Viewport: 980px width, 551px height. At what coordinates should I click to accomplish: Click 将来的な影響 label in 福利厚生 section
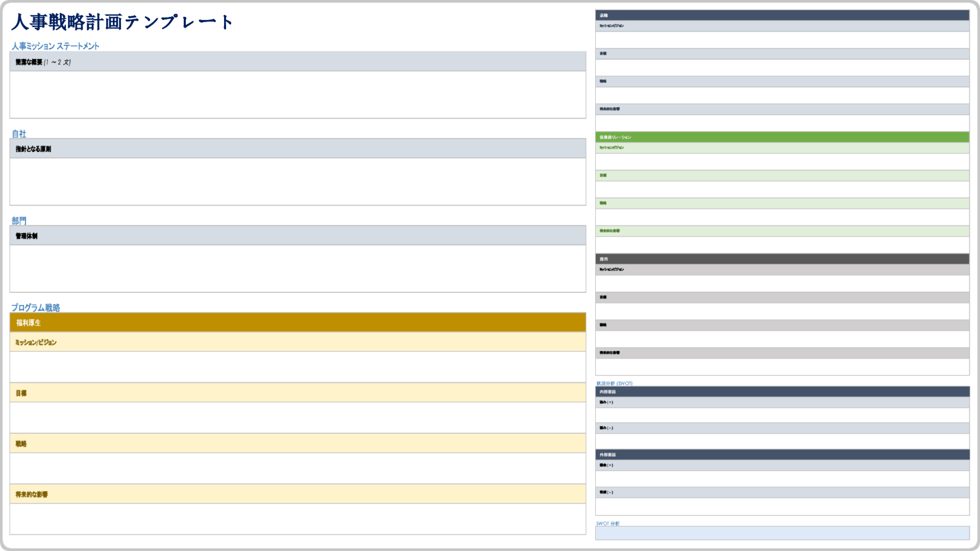(x=32, y=494)
